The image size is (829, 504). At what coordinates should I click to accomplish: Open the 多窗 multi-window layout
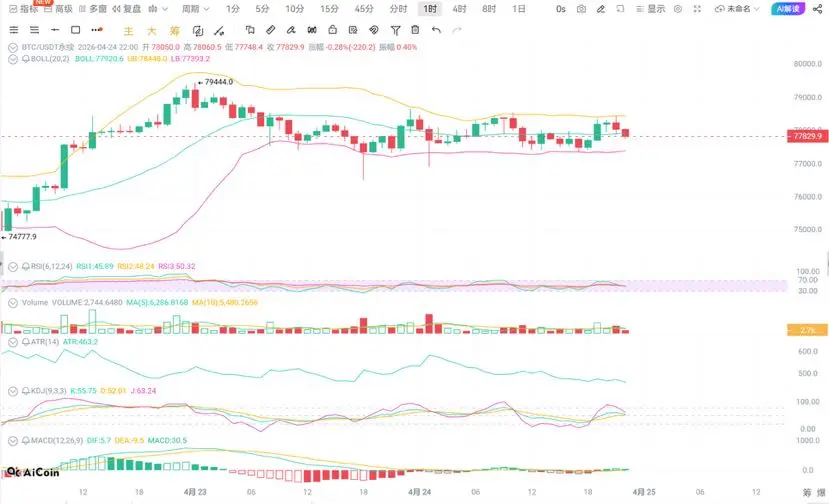click(x=93, y=9)
